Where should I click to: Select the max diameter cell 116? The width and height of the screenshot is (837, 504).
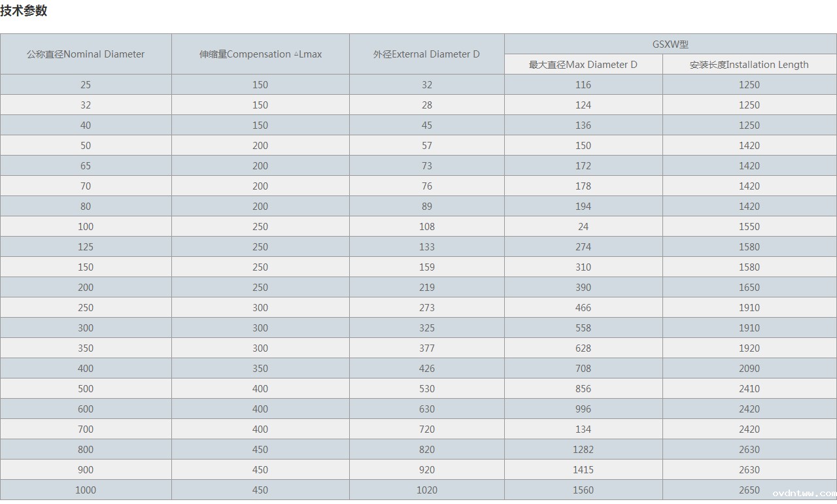click(583, 85)
